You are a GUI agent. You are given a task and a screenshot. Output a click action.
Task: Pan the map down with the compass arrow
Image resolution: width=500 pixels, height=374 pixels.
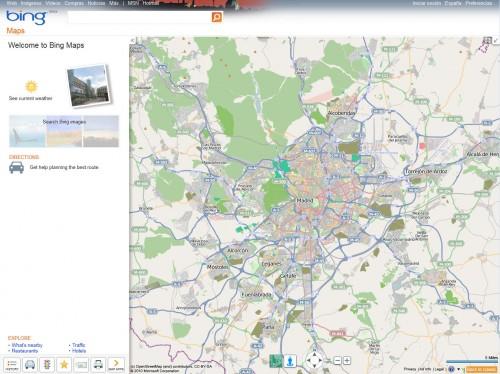314,367
